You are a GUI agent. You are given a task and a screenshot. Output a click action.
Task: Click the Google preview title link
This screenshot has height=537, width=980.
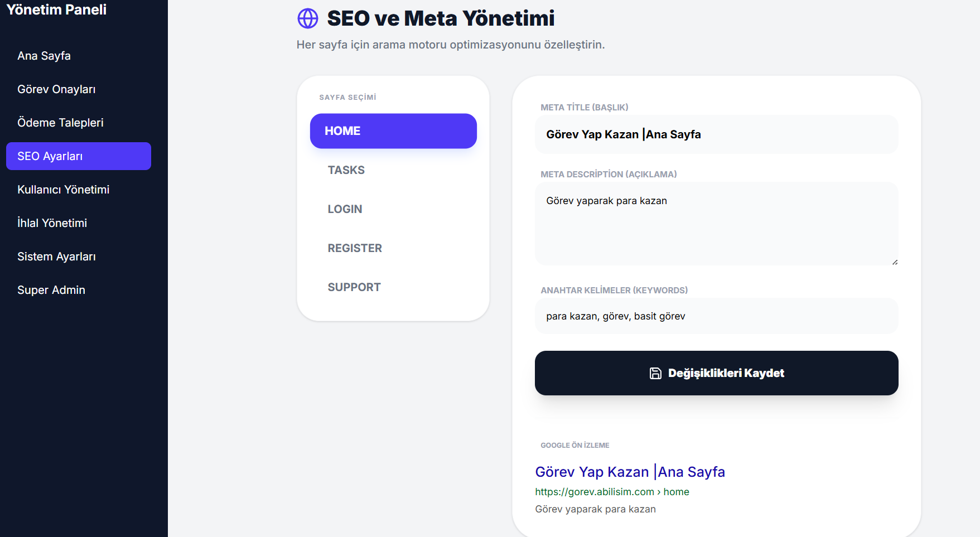630,472
